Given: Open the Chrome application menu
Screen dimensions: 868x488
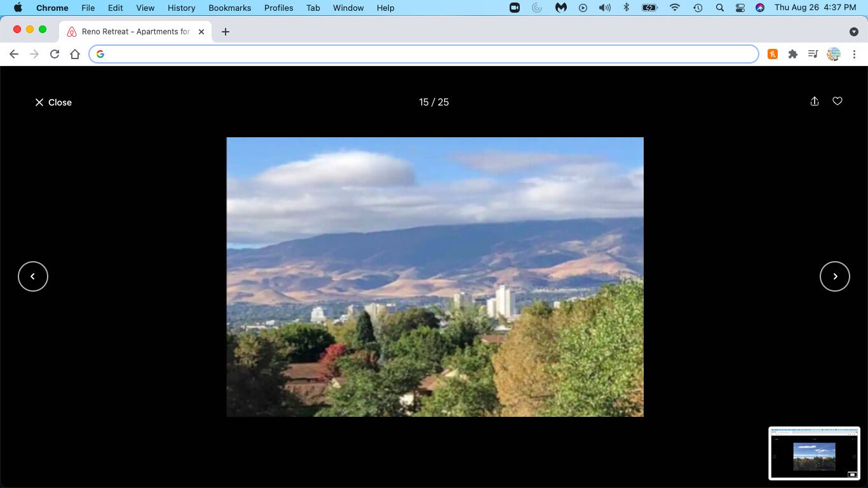Looking at the screenshot, I should [52, 8].
